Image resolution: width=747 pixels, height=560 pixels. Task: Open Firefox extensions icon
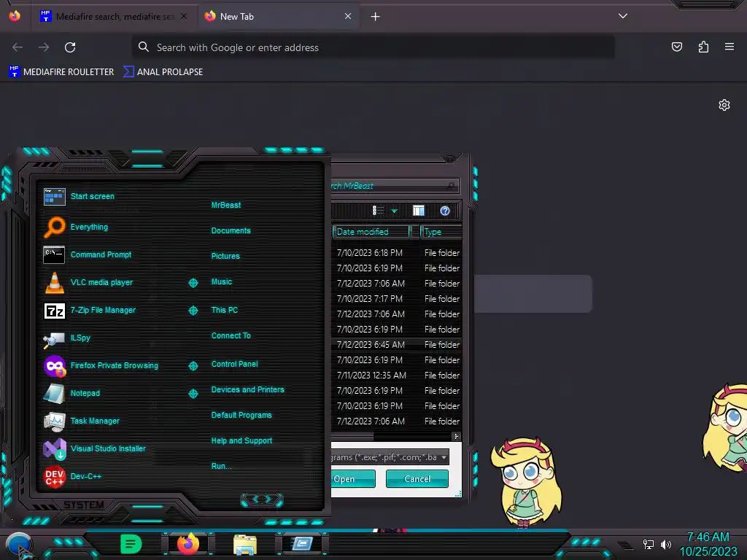(703, 47)
